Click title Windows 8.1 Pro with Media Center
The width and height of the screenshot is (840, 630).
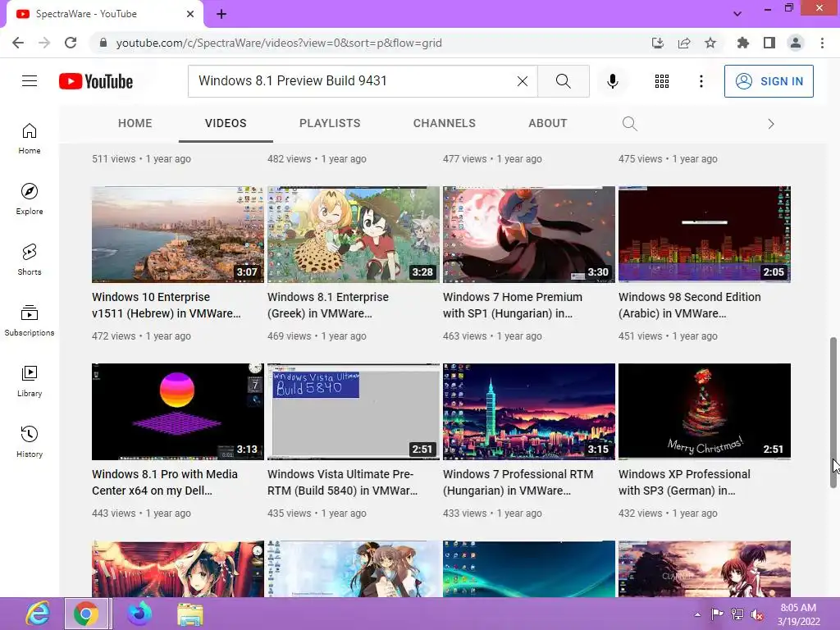coord(164,482)
